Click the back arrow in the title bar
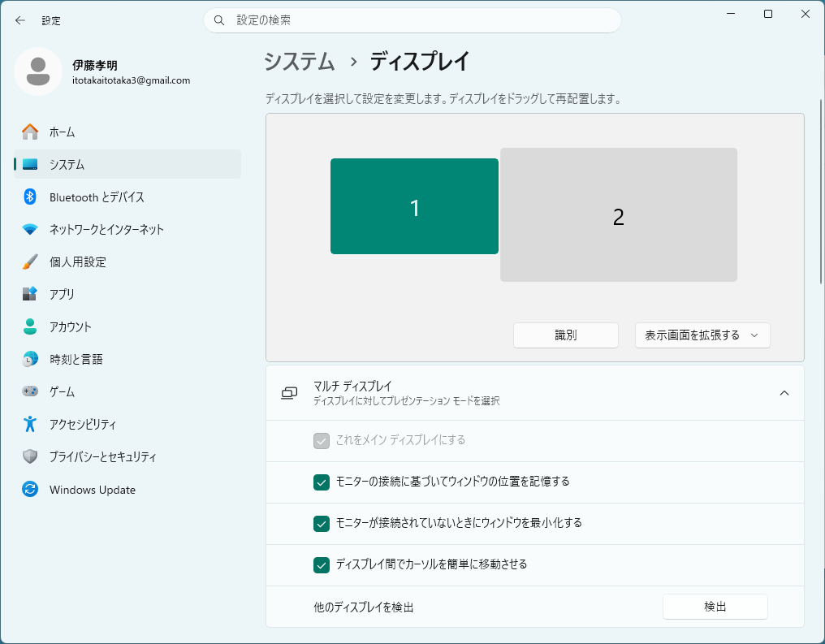The image size is (825, 644). click(20, 20)
